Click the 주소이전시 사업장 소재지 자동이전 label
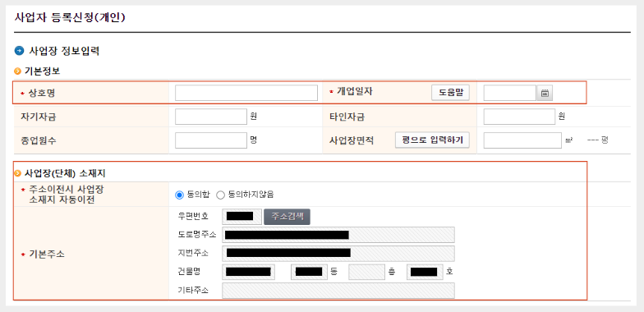 pyautogui.click(x=66, y=195)
